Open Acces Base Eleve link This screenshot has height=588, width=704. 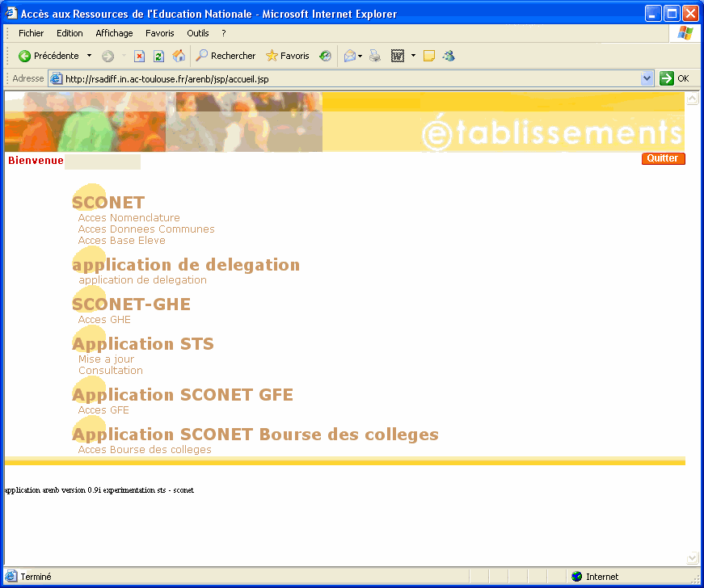(122, 241)
